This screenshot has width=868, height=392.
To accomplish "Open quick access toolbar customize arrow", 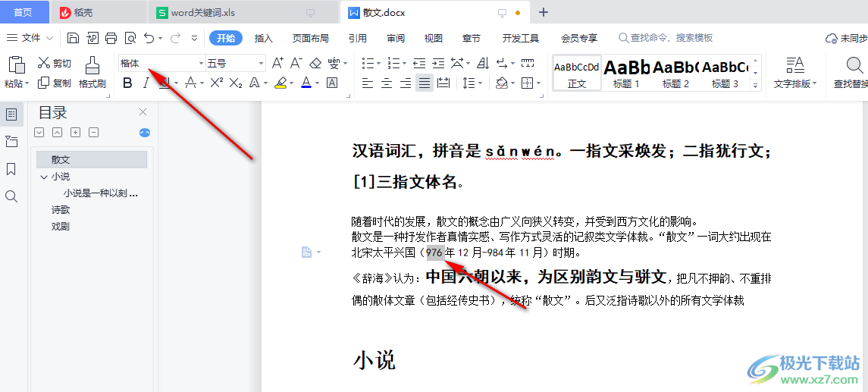I will coord(194,38).
